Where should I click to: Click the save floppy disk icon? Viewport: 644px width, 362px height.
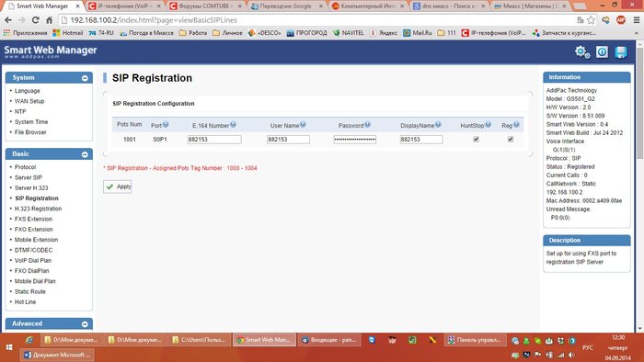[x=621, y=52]
